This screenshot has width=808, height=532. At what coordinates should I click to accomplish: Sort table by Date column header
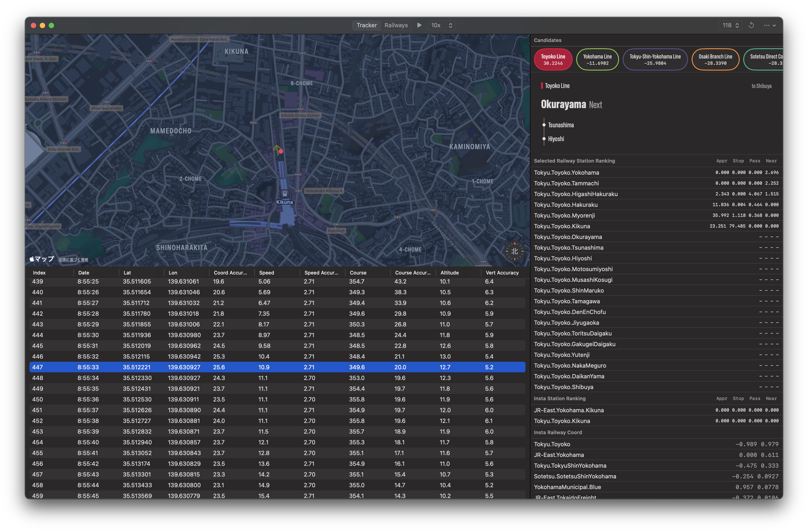(84, 273)
